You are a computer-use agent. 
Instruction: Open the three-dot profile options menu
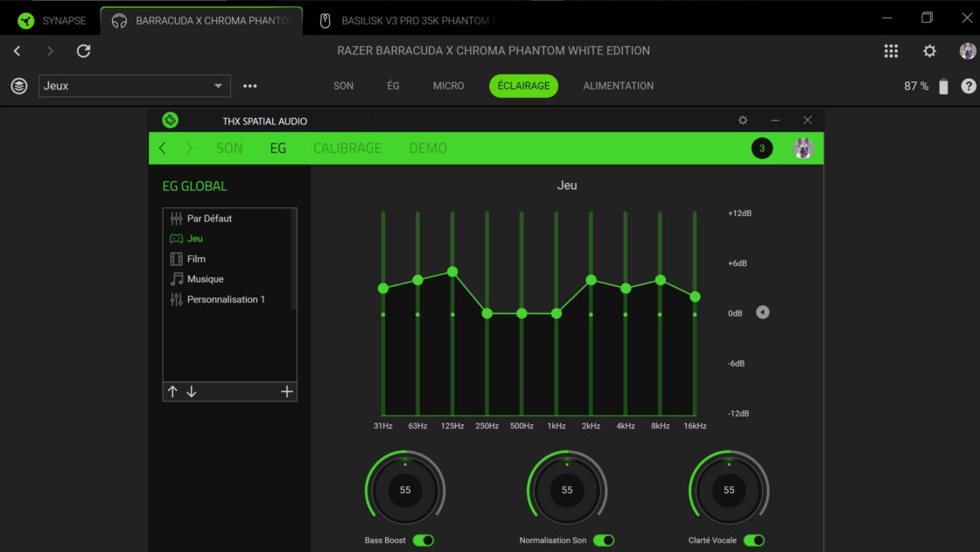click(250, 86)
